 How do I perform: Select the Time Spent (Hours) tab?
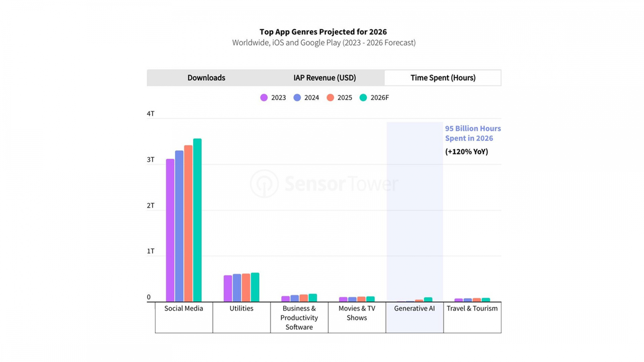pyautogui.click(x=443, y=78)
